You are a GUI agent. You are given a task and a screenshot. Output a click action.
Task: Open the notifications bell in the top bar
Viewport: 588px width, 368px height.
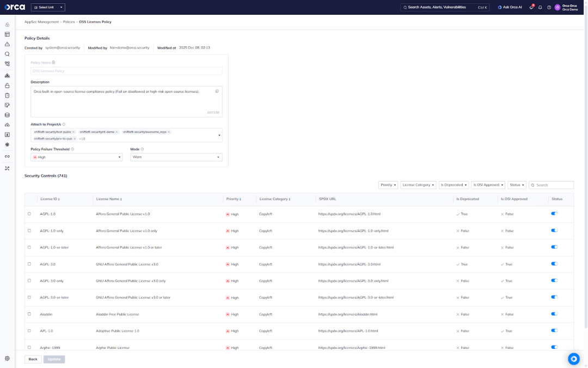(x=540, y=7)
